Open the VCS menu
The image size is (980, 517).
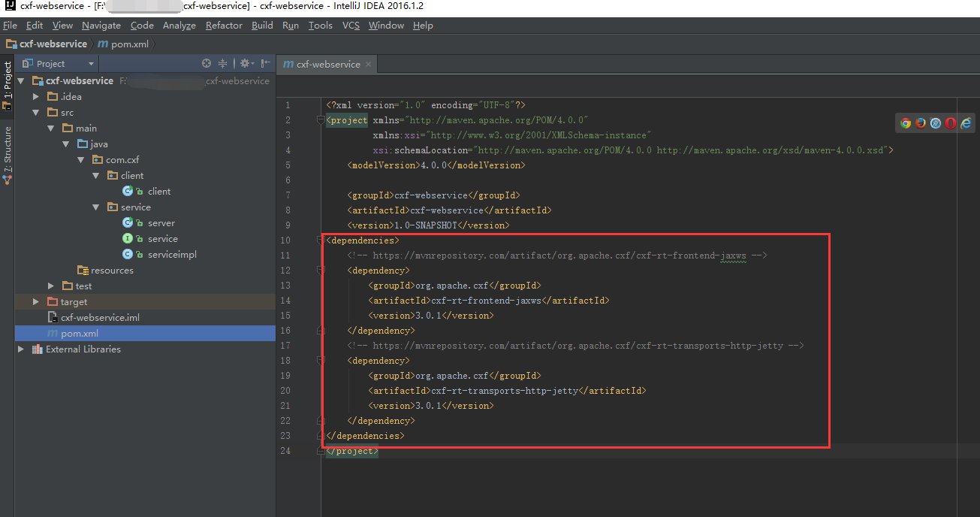[351, 26]
